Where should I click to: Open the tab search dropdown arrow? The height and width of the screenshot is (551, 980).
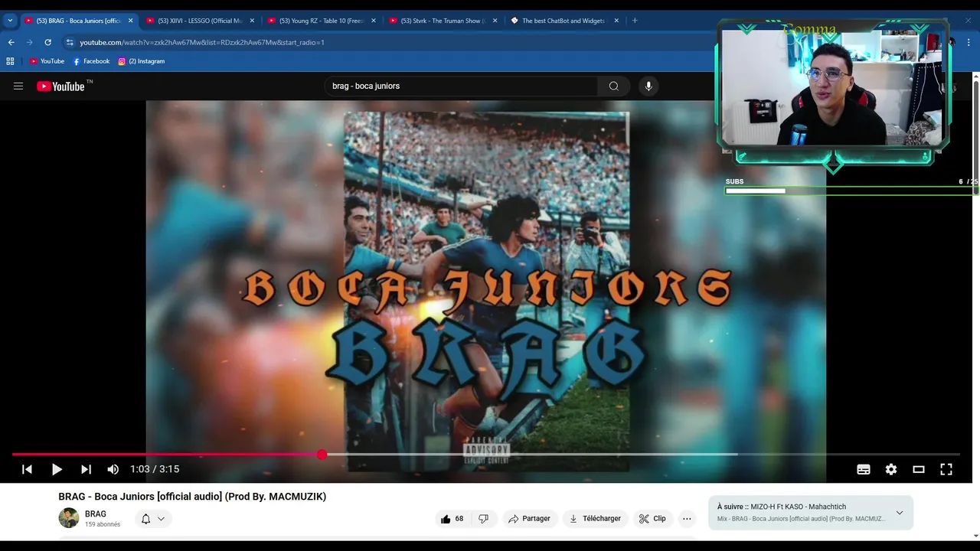(x=10, y=21)
